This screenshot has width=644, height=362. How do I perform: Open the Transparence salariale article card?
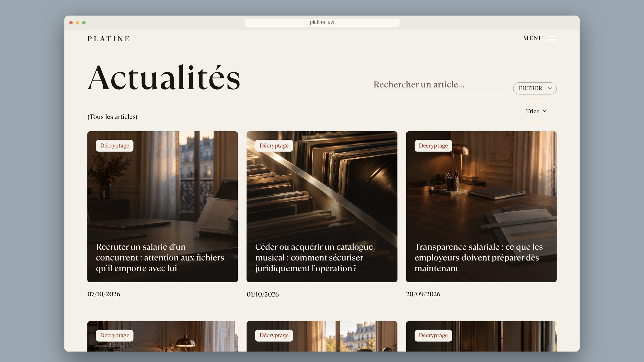pyautogui.click(x=481, y=206)
